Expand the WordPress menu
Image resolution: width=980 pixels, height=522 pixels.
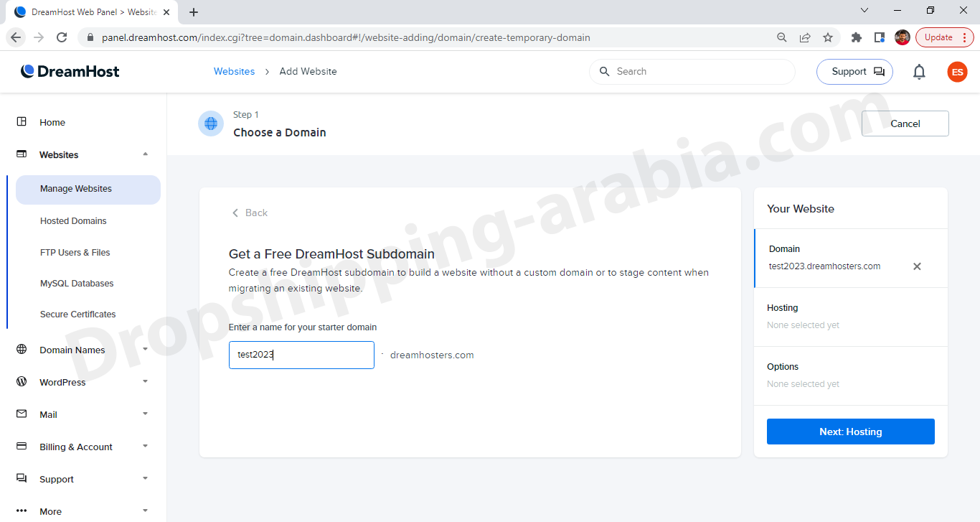click(146, 381)
